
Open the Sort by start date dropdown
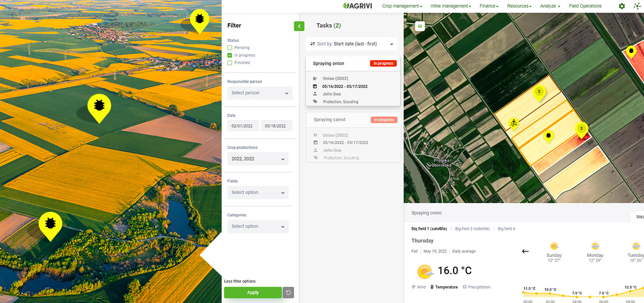coord(352,44)
